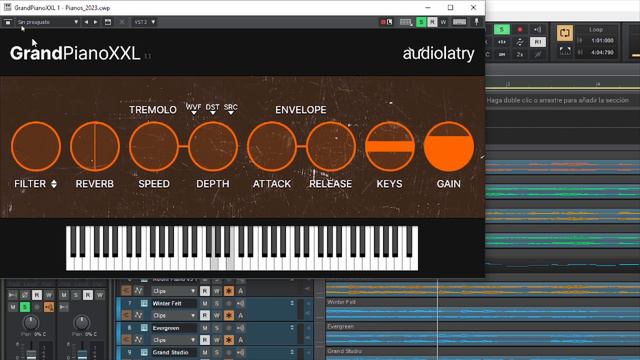Click the orange freeze asterisk on Winter Felt

[229, 316]
